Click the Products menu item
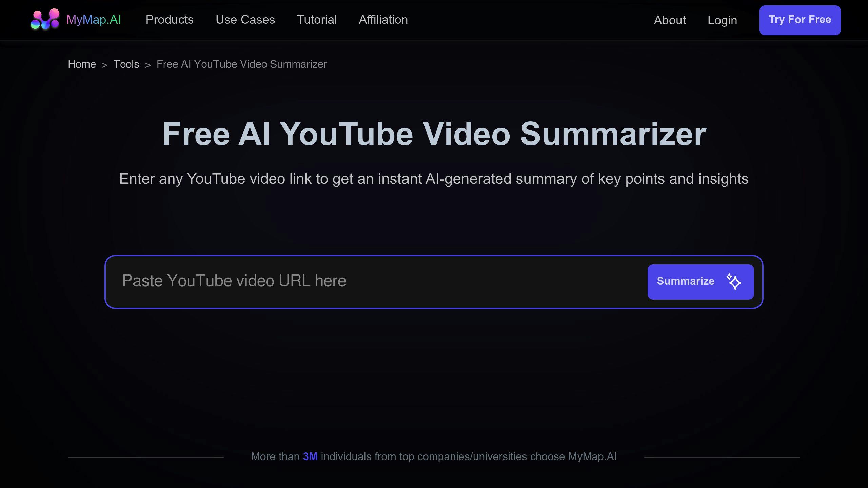The image size is (868, 488). point(169,19)
